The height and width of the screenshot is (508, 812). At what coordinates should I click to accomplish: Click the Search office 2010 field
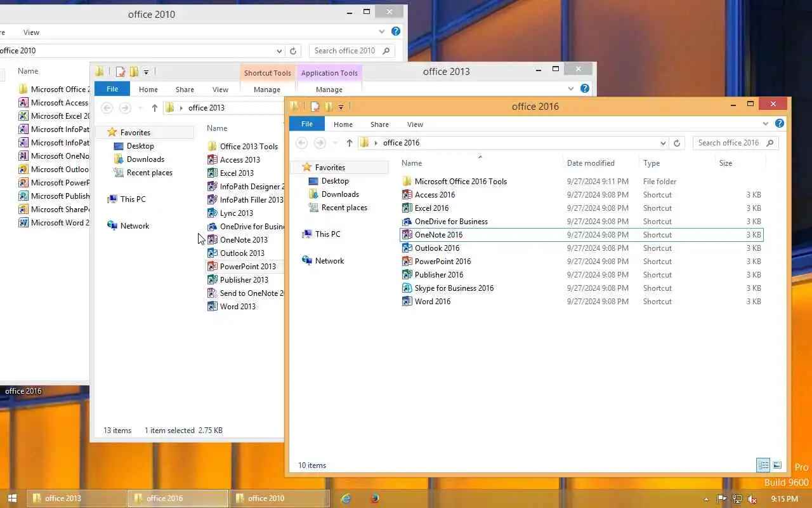click(352, 51)
